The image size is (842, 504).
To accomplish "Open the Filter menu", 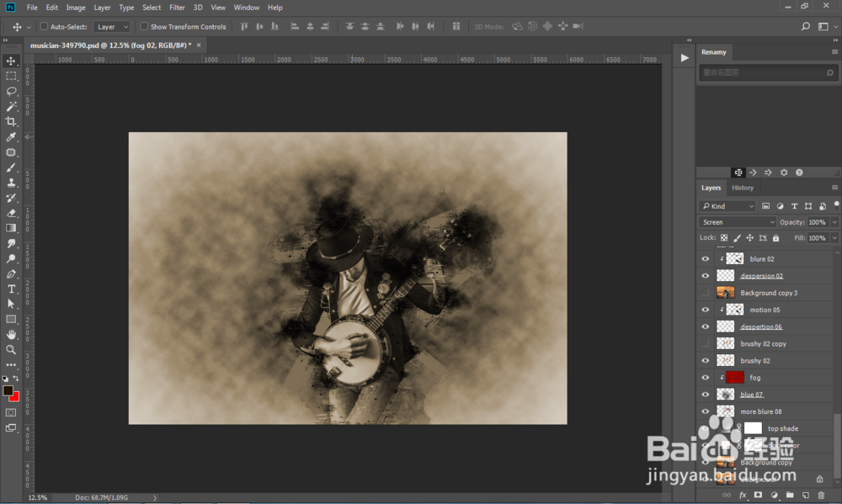I will point(177,8).
